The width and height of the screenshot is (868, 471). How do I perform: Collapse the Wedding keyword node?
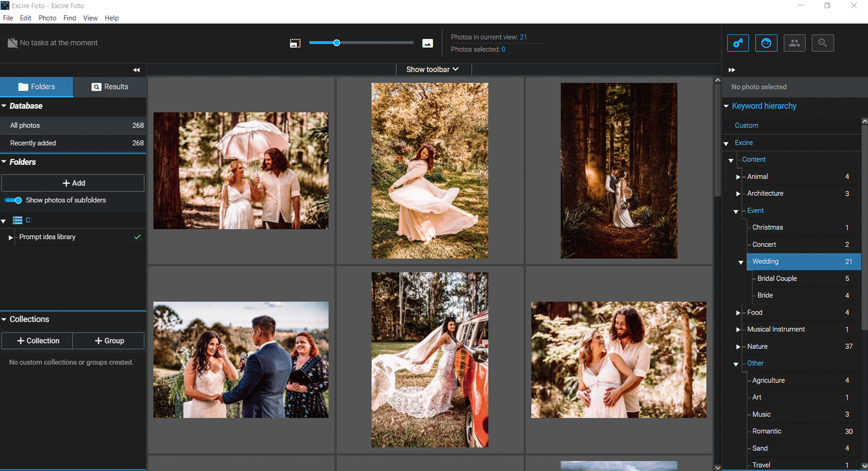tap(741, 262)
